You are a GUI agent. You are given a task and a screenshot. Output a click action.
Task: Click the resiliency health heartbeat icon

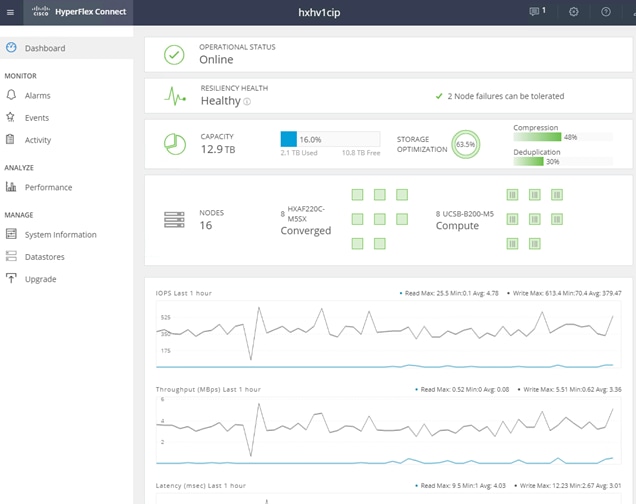(x=175, y=96)
